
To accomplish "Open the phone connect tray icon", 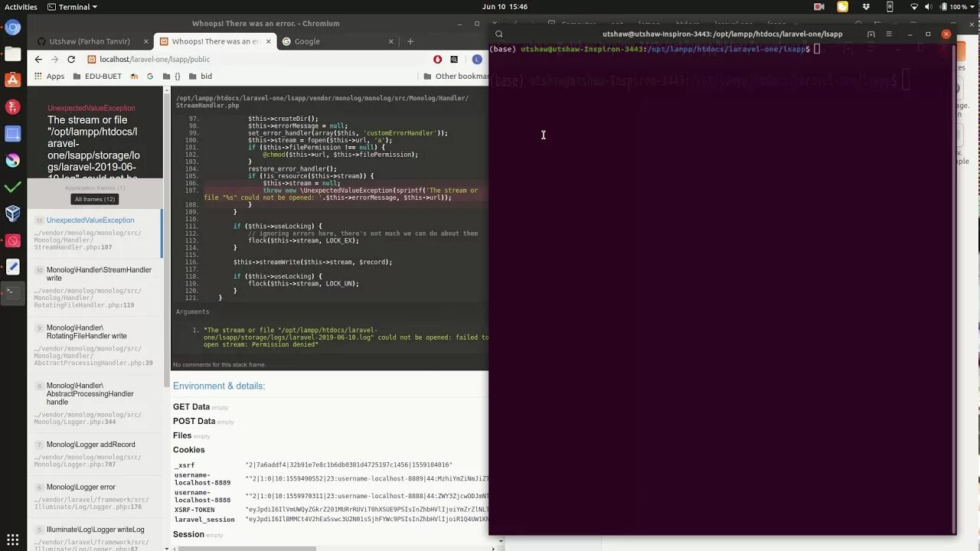I will click(890, 7).
